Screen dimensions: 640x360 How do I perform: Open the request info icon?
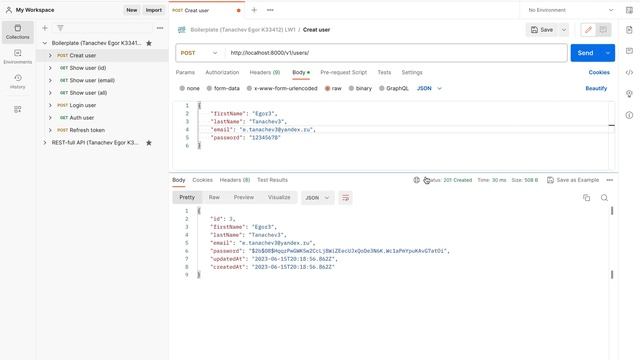(x=629, y=115)
